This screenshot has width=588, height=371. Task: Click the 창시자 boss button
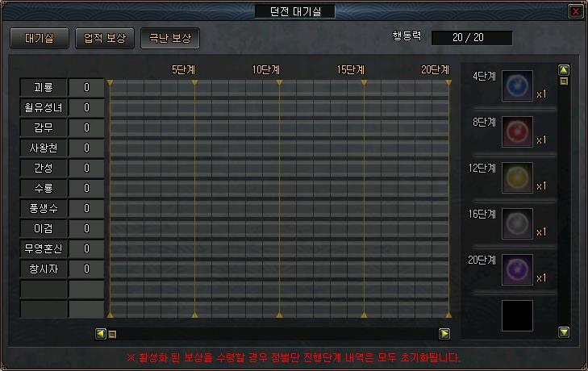[44, 269]
